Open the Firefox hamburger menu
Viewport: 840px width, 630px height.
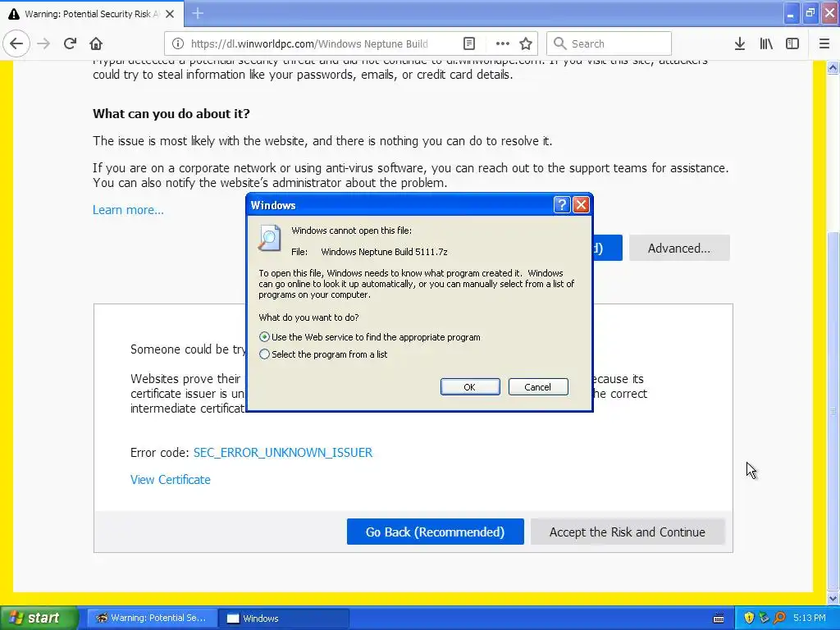pos(824,44)
